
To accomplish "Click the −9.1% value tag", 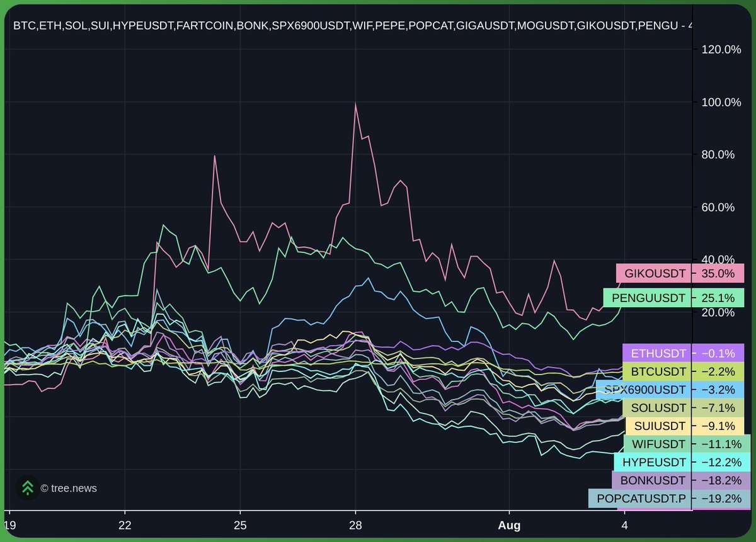I will pos(718,426).
